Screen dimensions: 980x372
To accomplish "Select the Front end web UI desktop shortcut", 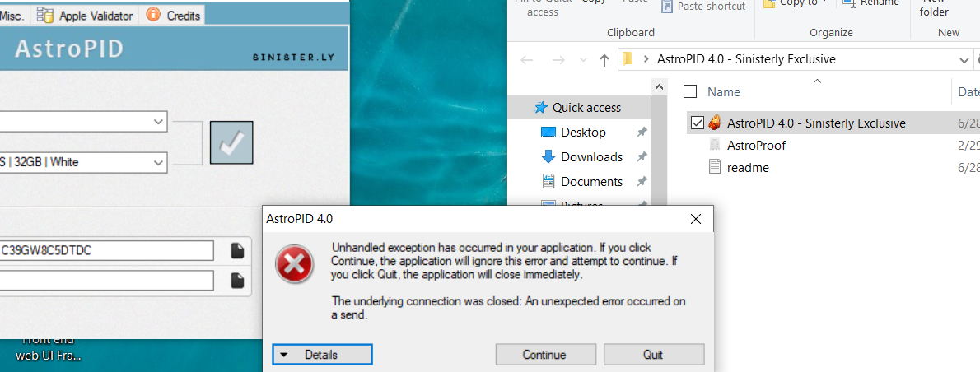I will [x=48, y=348].
